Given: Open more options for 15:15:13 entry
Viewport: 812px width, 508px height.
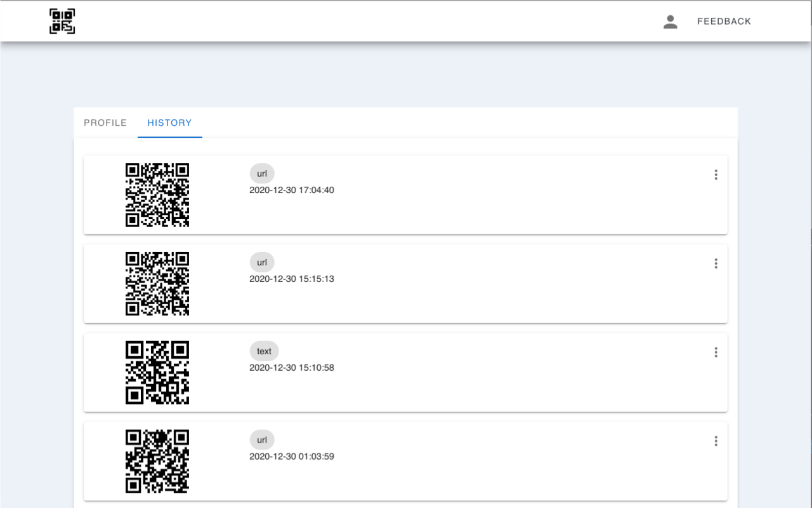Looking at the screenshot, I should [716, 264].
